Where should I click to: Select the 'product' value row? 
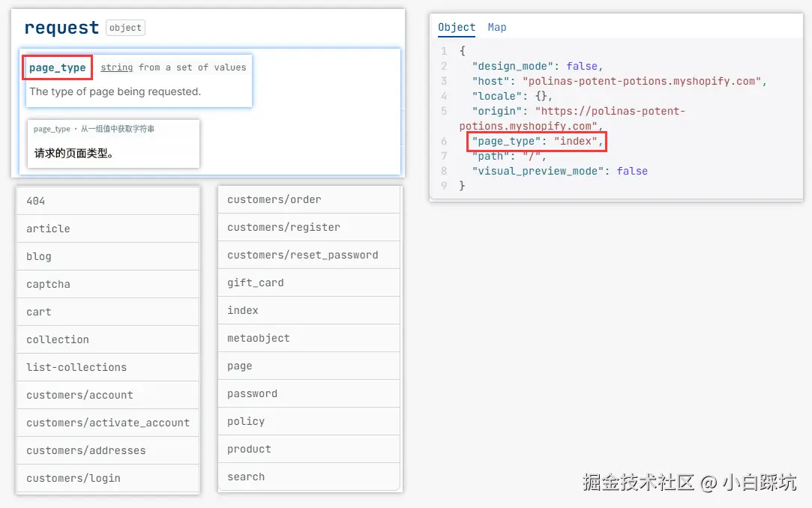click(x=309, y=449)
